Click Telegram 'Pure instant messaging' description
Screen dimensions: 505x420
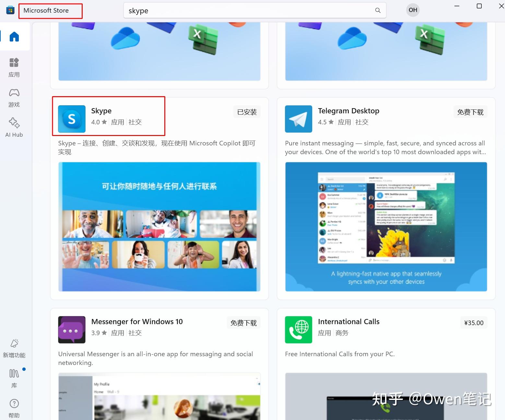(x=385, y=147)
